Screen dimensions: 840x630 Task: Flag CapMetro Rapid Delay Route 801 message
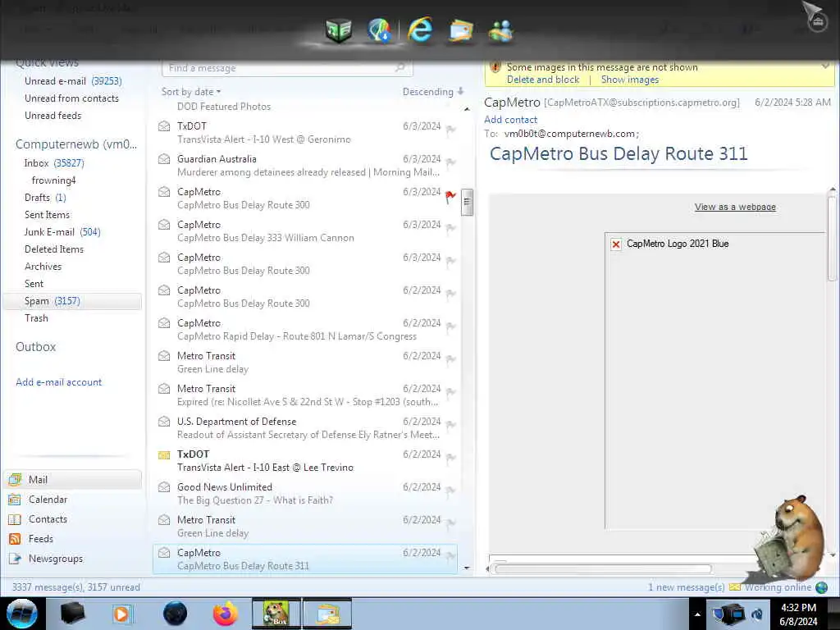point(450,326)
